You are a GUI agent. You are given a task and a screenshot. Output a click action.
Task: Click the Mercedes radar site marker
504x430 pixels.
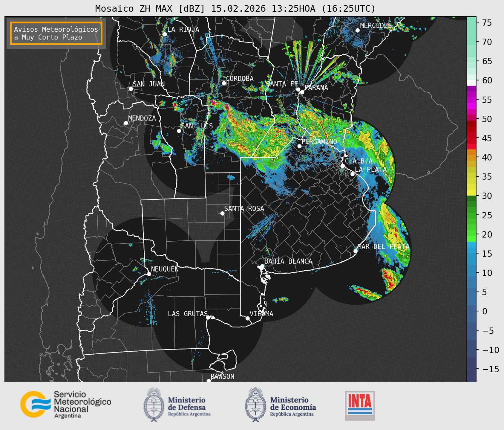pos(358,31)
